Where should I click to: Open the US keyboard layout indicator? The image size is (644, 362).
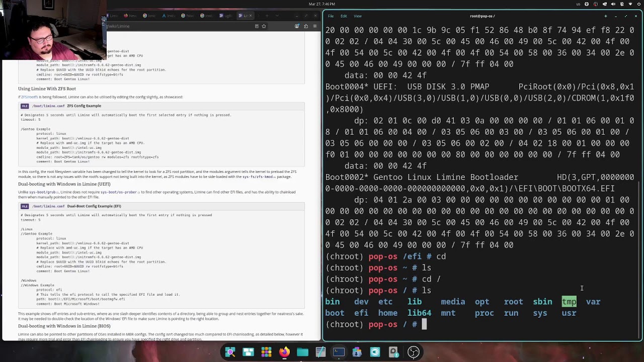point(578,4)
